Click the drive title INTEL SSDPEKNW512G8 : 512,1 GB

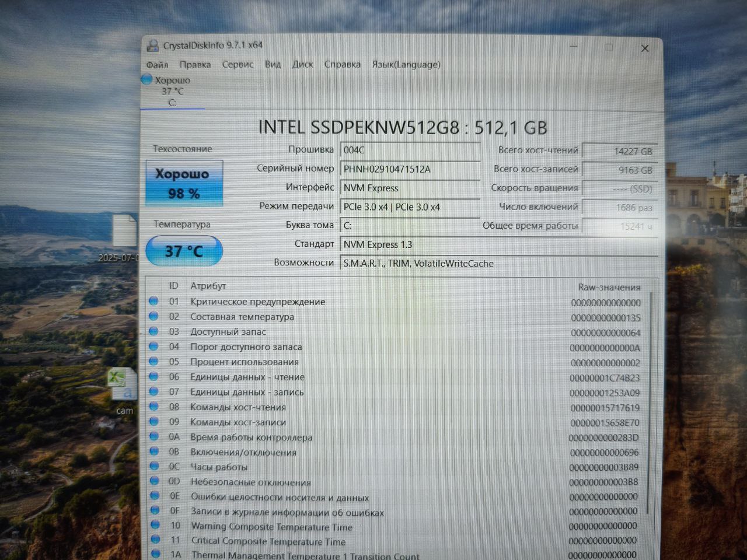click(x=403, y=127)
